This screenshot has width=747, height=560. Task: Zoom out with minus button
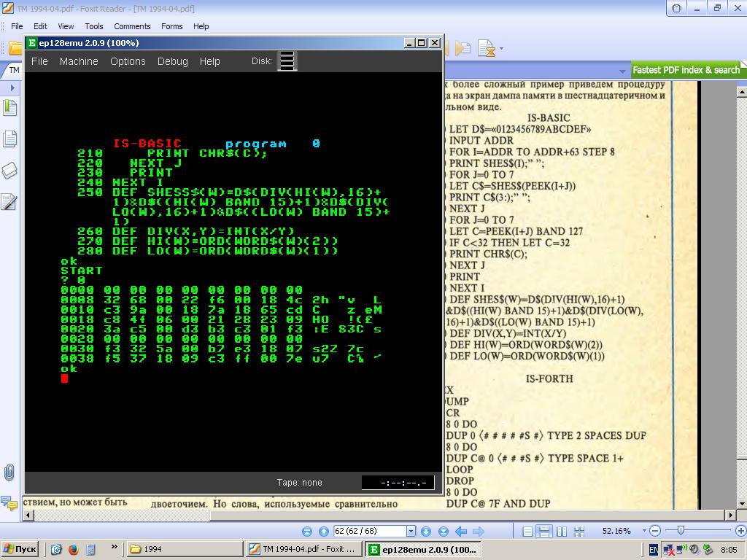point(655,531)
